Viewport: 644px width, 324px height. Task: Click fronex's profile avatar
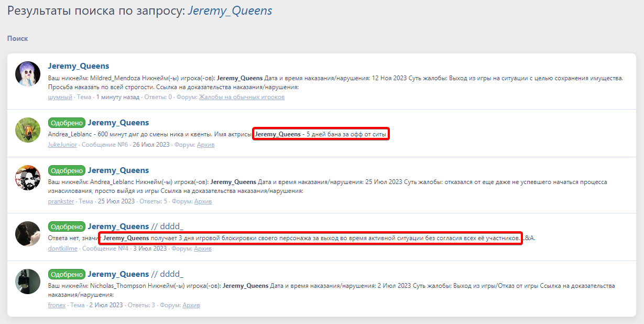[x=28, y=282]
